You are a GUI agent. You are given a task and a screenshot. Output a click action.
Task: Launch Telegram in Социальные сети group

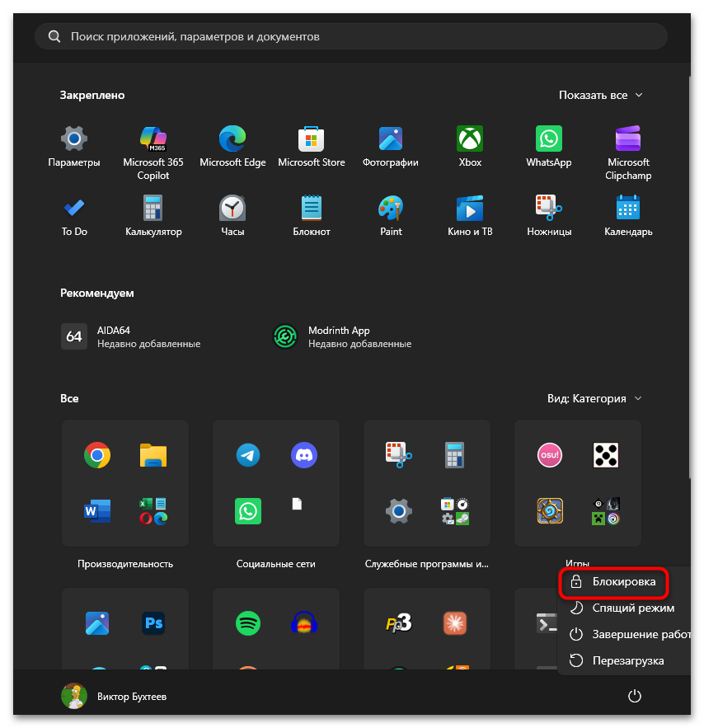[x=248, y=455]
